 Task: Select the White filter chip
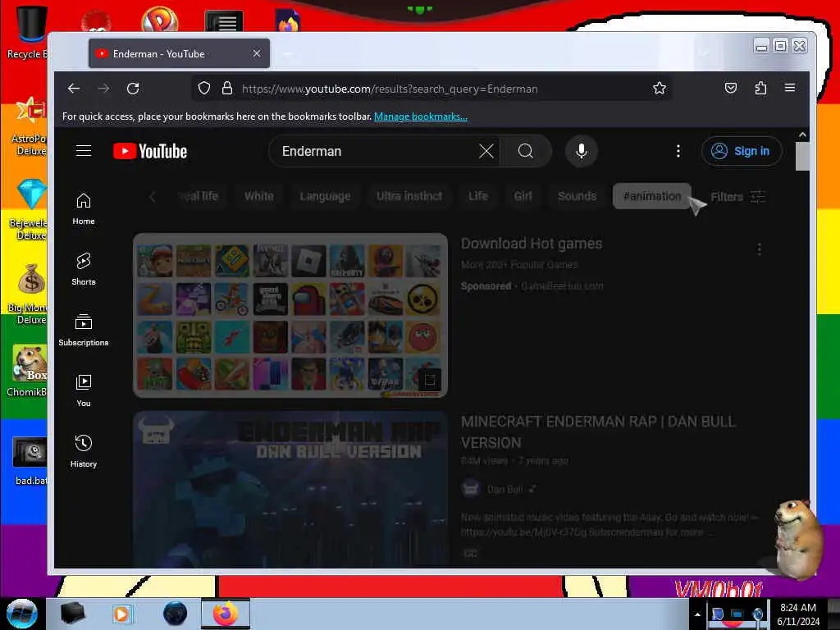(258, 196)
